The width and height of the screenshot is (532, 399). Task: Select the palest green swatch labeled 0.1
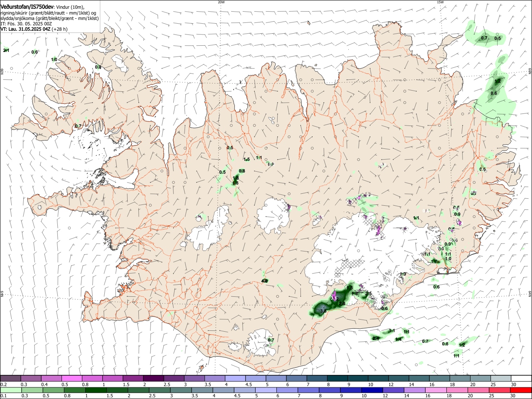pos(12,390)
